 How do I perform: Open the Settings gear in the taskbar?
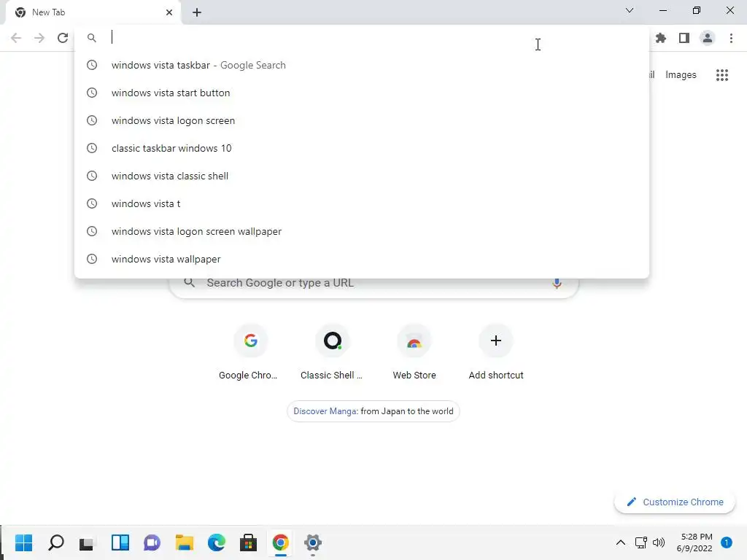[312, 542]
